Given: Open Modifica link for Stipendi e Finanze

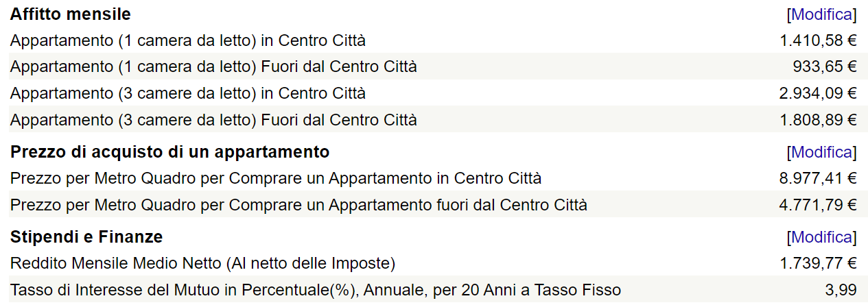Looking at the screenshot, I should click(x=821, y=238).
